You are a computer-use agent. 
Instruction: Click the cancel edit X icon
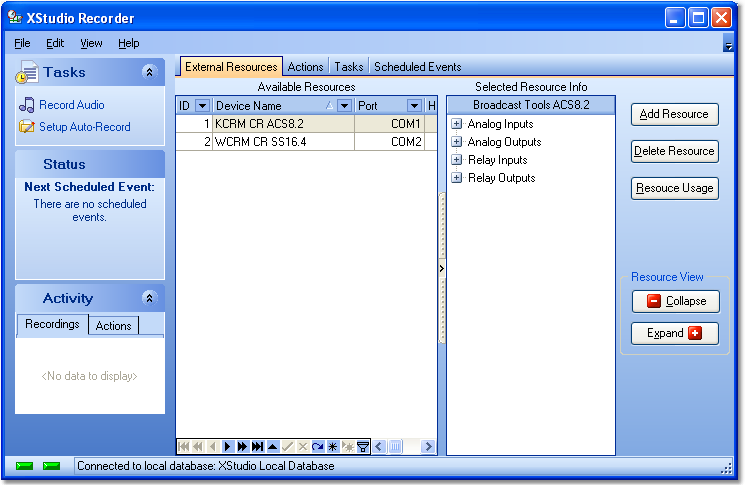pyautogui.click(x=302, y=447)
